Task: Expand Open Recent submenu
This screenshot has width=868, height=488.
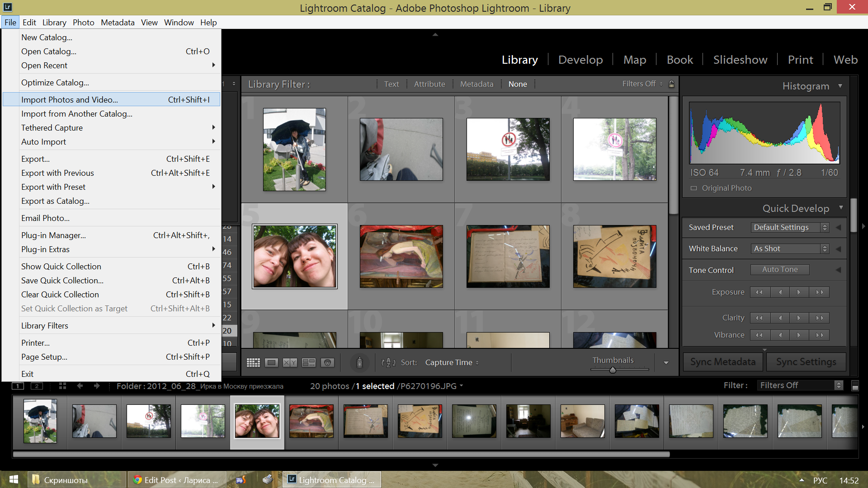Action: click(x=111, y=66)
